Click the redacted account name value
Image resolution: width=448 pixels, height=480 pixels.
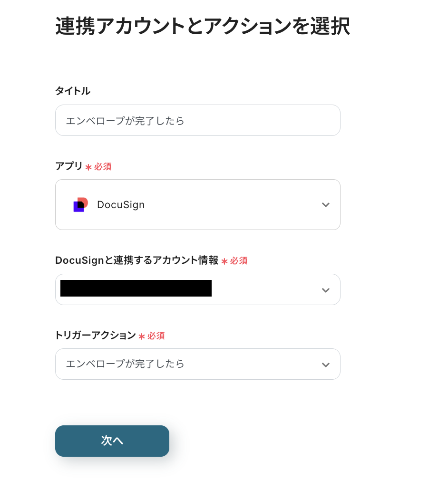tap(136, 288)
